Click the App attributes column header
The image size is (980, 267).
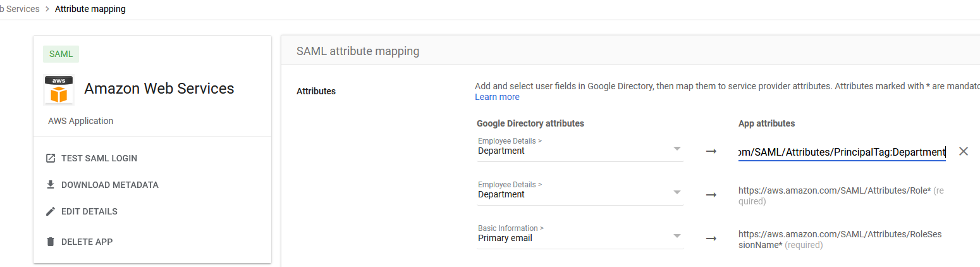tap(767, 123)
